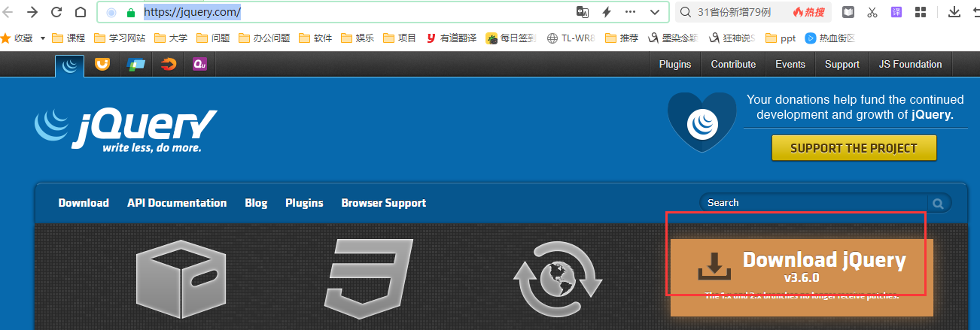
Task: Open the Support top navigation item
Action: tap(842, 64)
